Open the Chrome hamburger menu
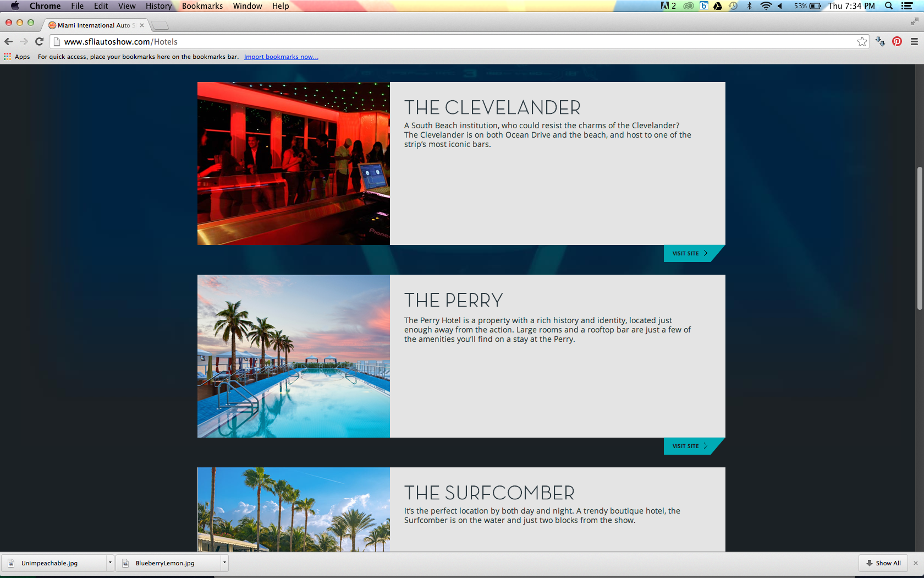Screen dimensions: 924x578 [x=914, y=41]
